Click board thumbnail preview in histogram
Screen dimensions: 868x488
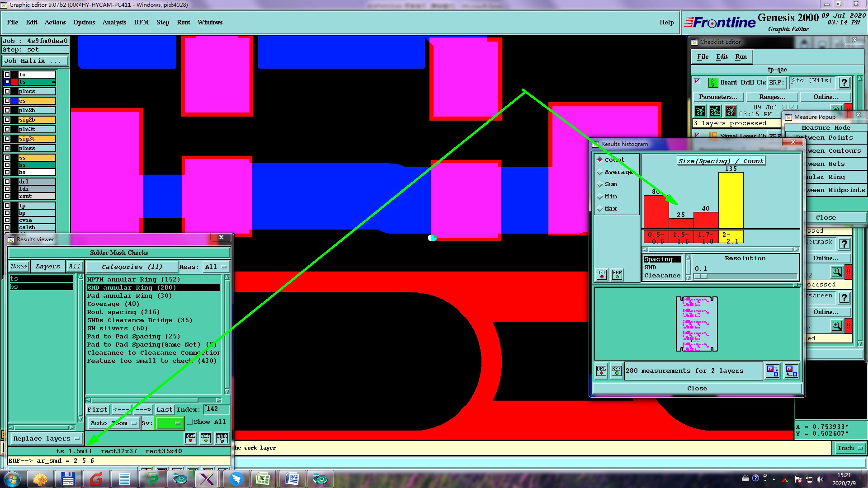pyautogui.click(x=697, y=324)
